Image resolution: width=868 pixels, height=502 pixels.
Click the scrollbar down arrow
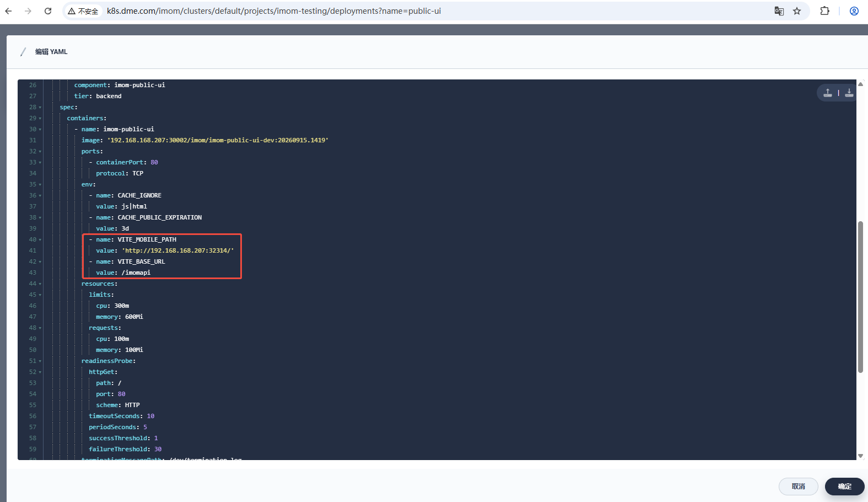point(860,456)
